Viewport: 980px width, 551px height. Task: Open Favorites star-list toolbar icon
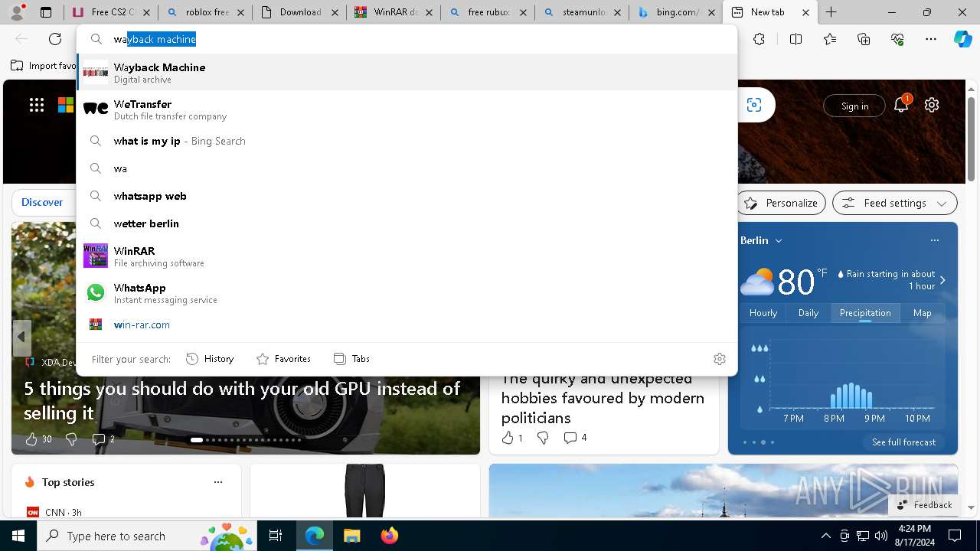tap(830, 39)
